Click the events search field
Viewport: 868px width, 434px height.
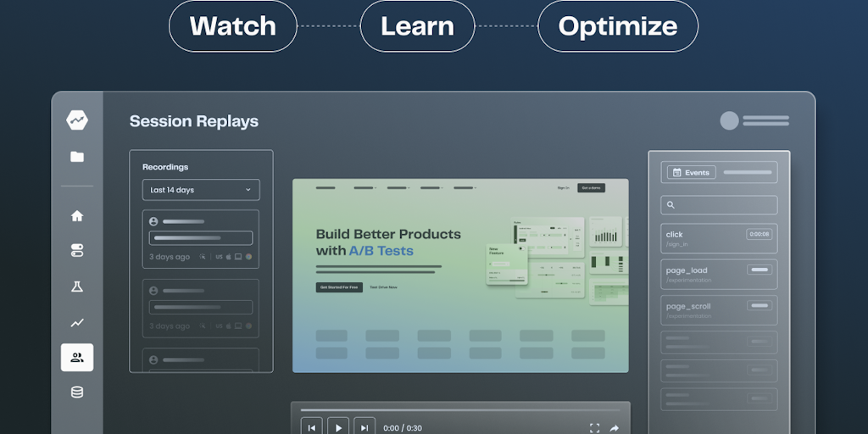(x=719, y=205)
